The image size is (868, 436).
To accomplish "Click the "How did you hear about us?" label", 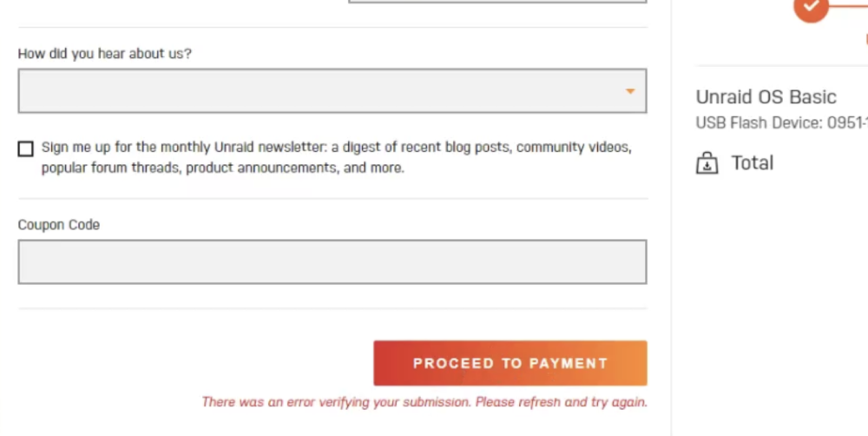I will (x=105, y=54).
